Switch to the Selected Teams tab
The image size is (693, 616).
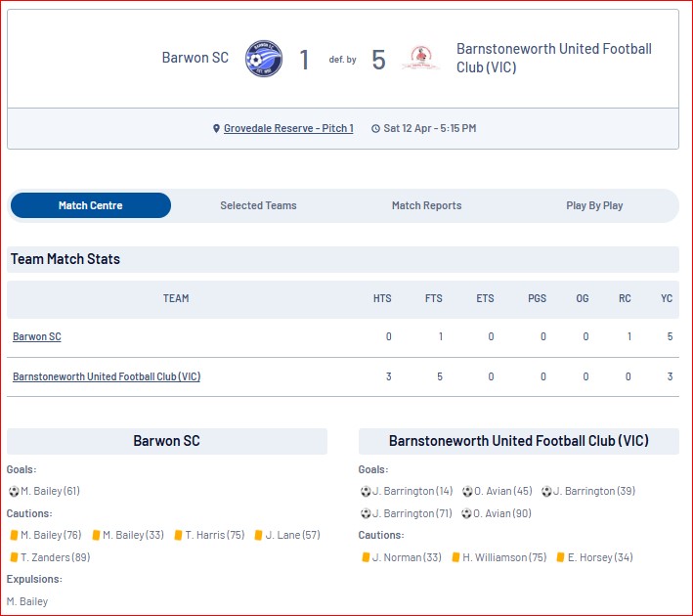coord(259,205)
